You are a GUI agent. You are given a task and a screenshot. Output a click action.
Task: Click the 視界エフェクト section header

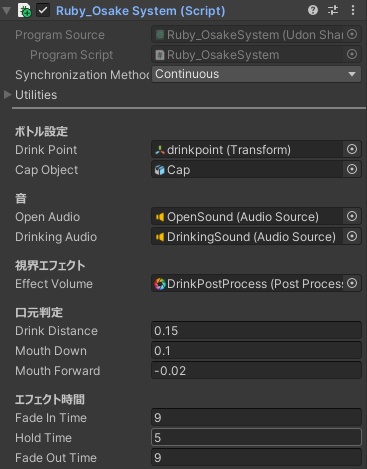pos(50,265)
